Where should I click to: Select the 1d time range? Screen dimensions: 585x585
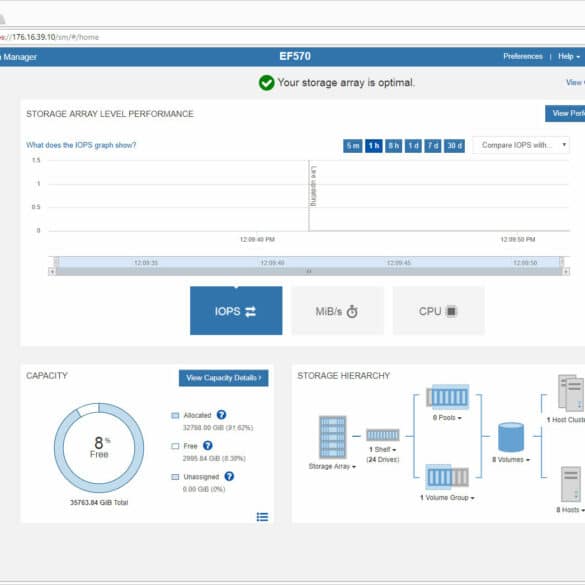[413, 146]
